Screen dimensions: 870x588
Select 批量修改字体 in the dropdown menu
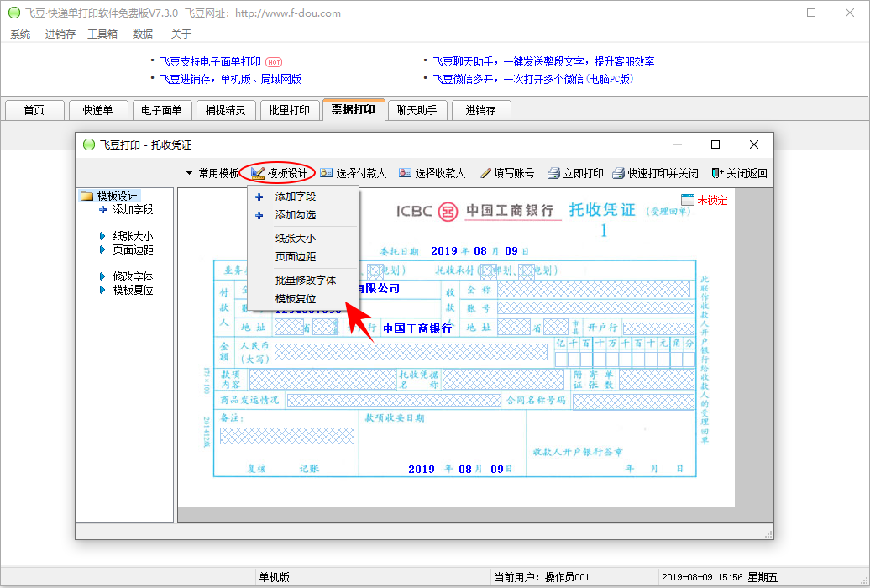pyautogui.click(x=303, y=280)
